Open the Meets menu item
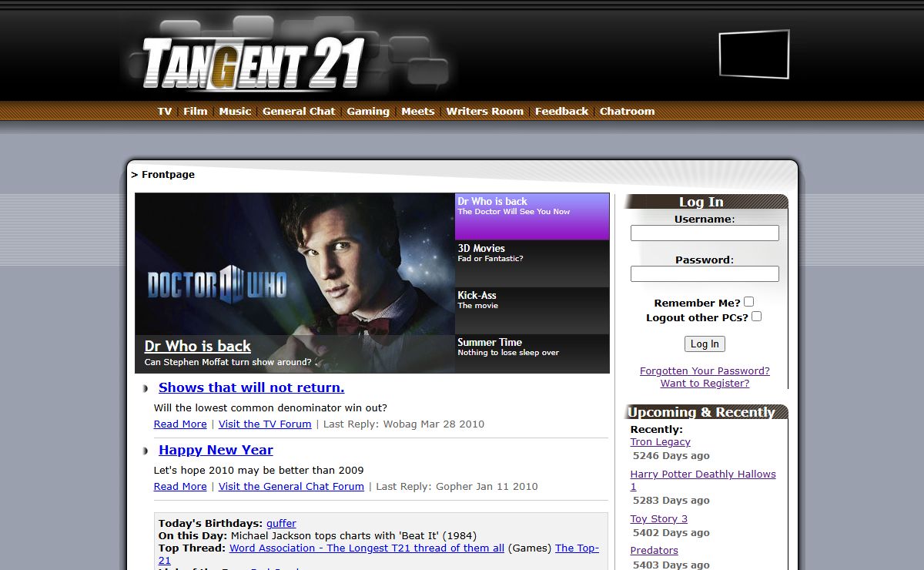Viewport: 924px width, 570px height. coord(418,111)
